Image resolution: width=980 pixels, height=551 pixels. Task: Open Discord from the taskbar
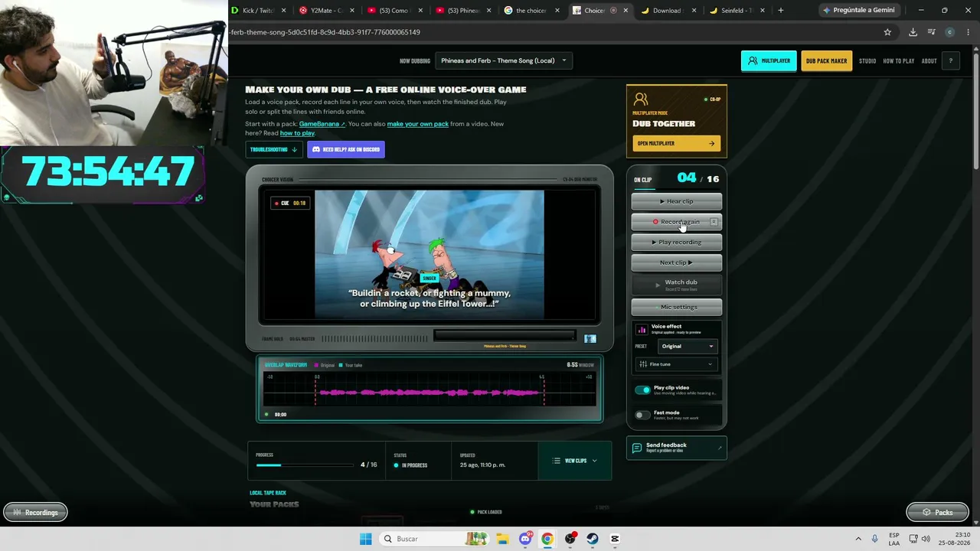pyautogui.click(x=525, y=539)
